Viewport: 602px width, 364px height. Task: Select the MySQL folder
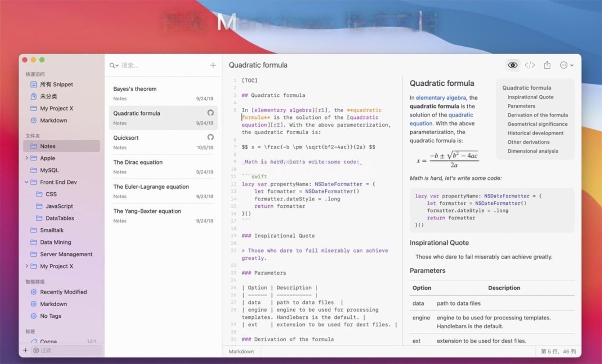coord(49,170)
